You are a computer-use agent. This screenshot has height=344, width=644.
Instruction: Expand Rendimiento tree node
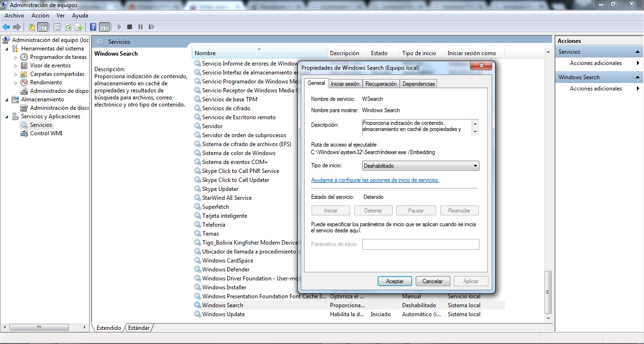tap(16, 83)
